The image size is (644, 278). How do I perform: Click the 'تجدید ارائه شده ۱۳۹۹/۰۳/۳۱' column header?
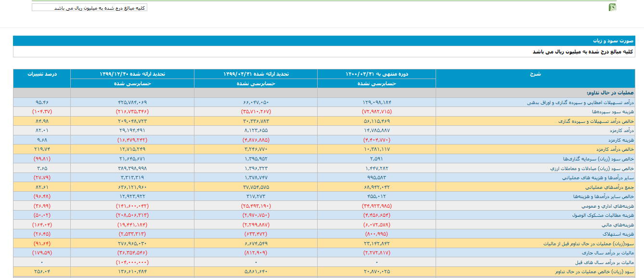256,74
